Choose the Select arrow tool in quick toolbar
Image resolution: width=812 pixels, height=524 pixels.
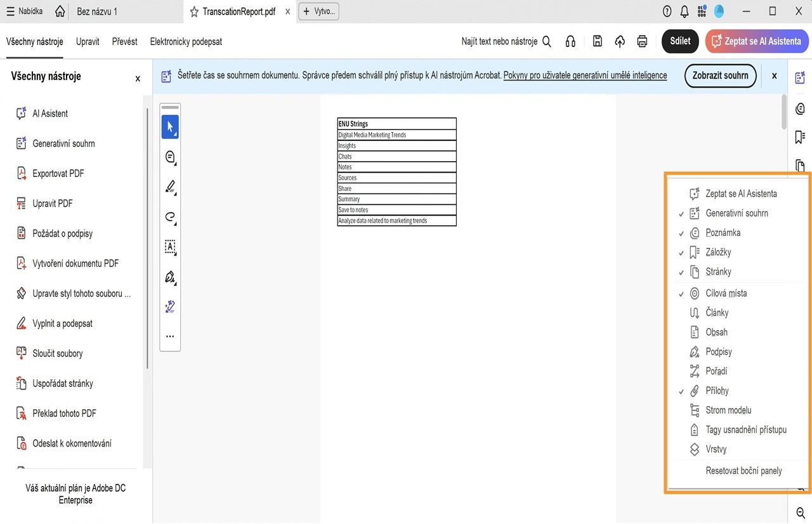(x=170, y=127)
